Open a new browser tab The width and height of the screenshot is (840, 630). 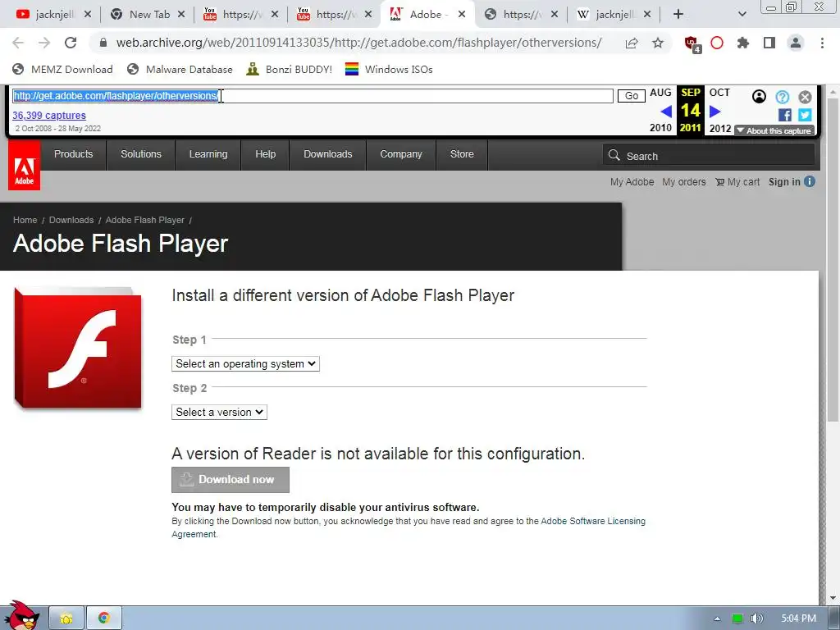[x=678, y=15]
